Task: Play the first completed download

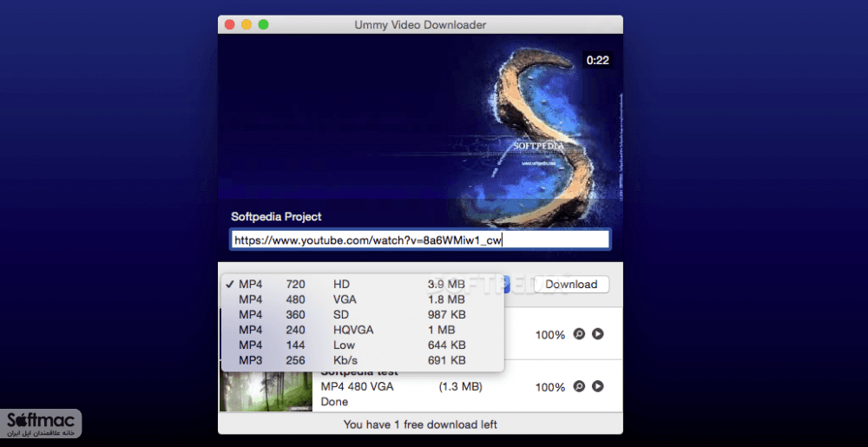Action: [x=598, y=334]
